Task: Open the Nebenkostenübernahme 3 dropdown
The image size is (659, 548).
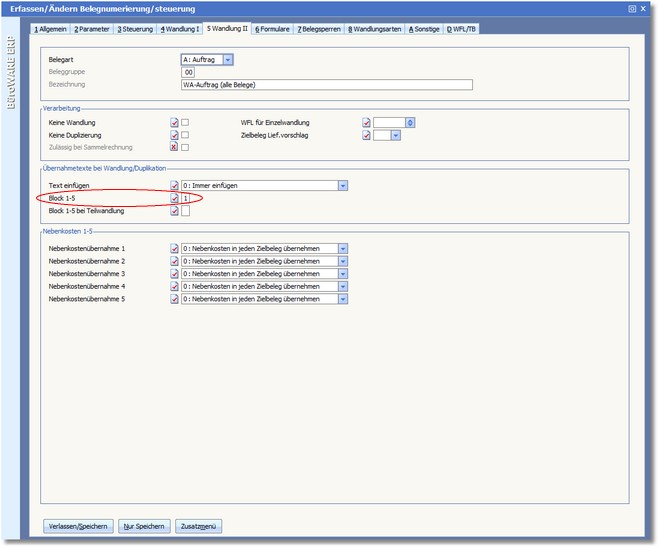Action: point(343,273)
